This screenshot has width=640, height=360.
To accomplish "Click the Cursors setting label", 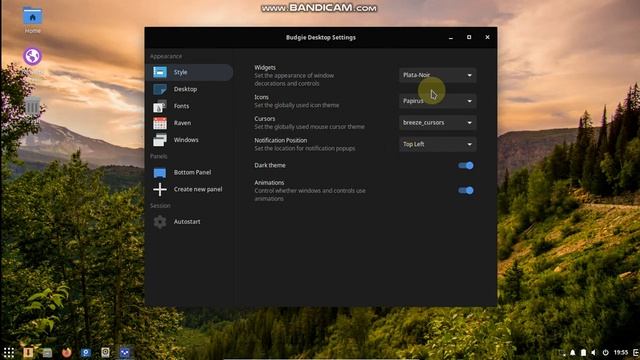I will (x=264, y=119).
